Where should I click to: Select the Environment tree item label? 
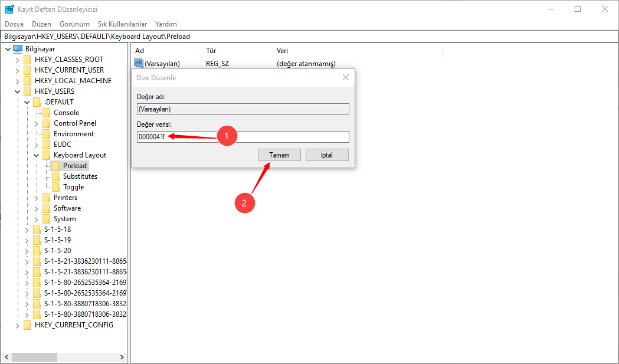pyautogui.click(x=74, y=135)
